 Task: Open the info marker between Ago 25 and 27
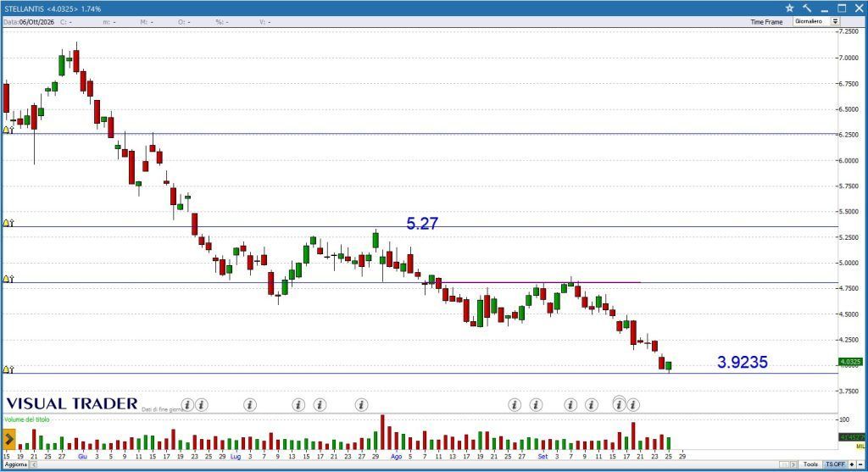tap(515, 405)
